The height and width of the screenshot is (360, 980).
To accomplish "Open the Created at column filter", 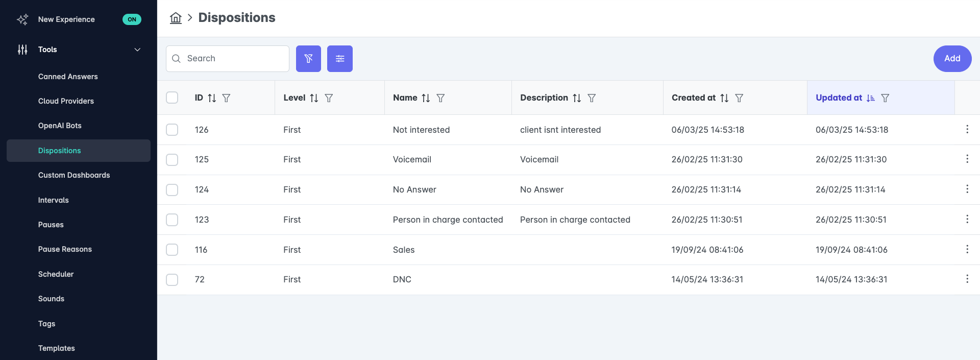I will (x=739, y=98).
